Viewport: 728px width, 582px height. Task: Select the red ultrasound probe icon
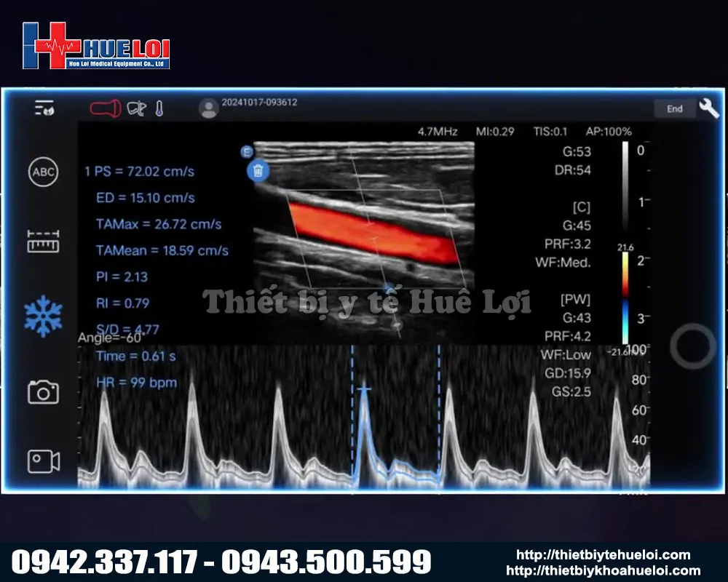[105, 108]
